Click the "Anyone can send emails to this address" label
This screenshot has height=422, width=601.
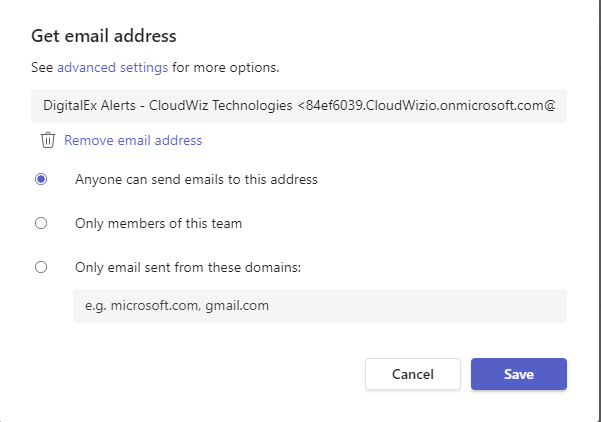coord(196,180)
